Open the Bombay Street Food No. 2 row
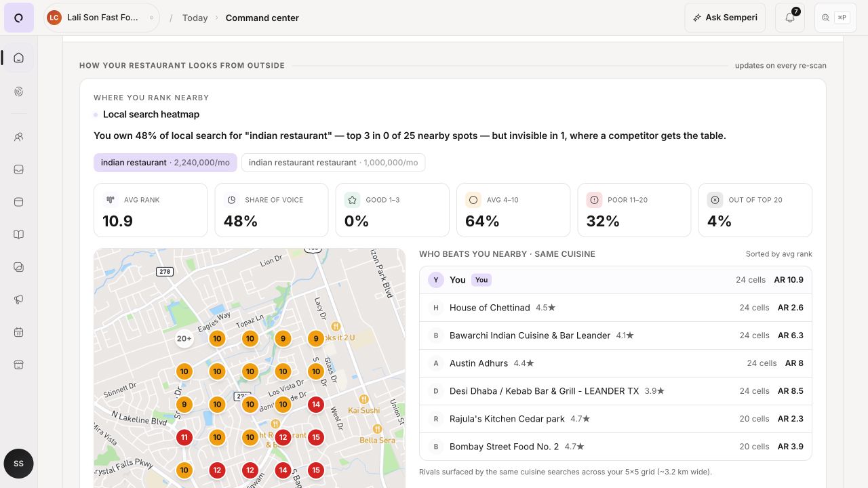Image resolution: width=868 pixels, height=488 pixels. pos(616,447)
